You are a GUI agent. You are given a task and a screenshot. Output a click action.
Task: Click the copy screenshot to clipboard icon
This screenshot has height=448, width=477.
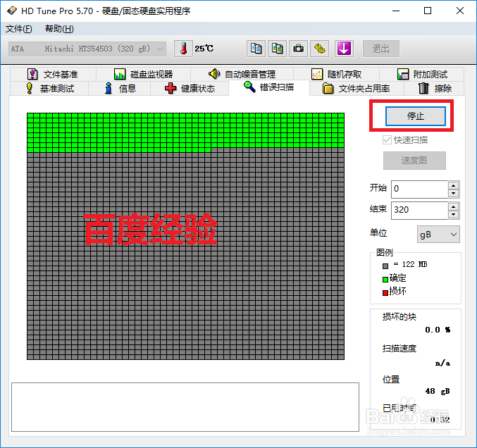277,49
